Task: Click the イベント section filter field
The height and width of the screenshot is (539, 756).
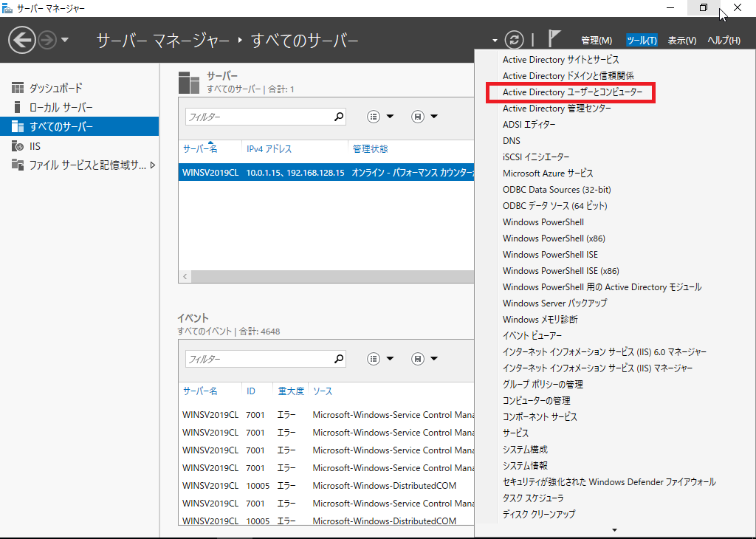Action: (265, 359)
